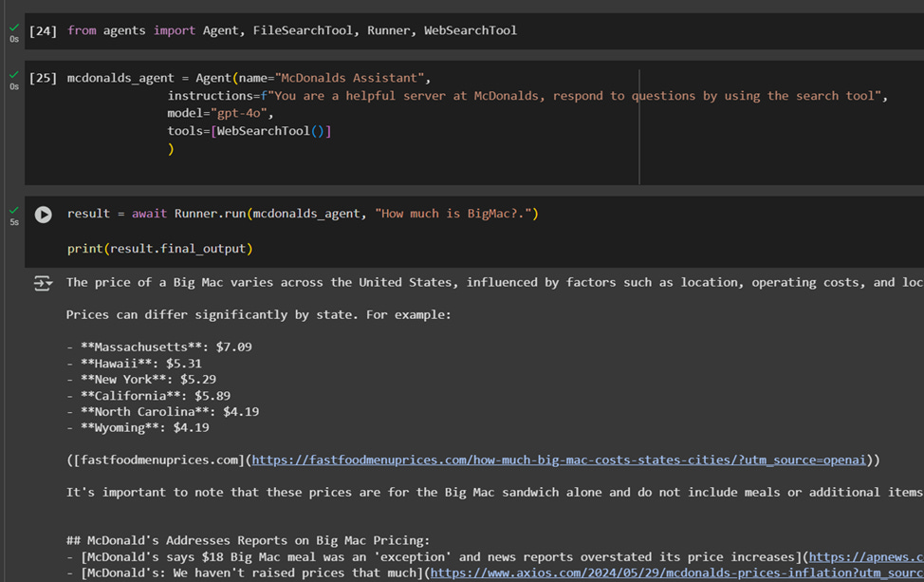Screen dimensions: 924x582
Task: Run the Runner.run code cell
Action: (x=43, y=214)
